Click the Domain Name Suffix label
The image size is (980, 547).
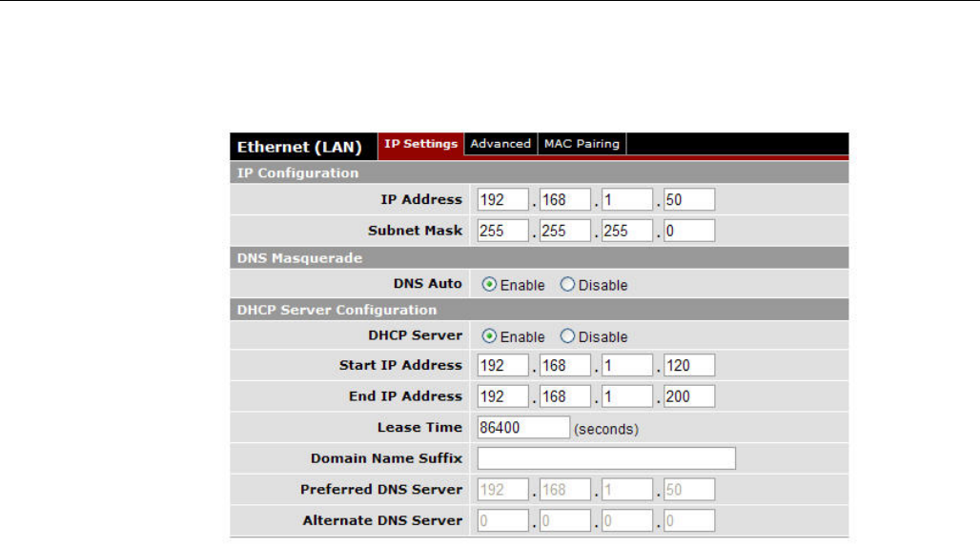(386, 458)
